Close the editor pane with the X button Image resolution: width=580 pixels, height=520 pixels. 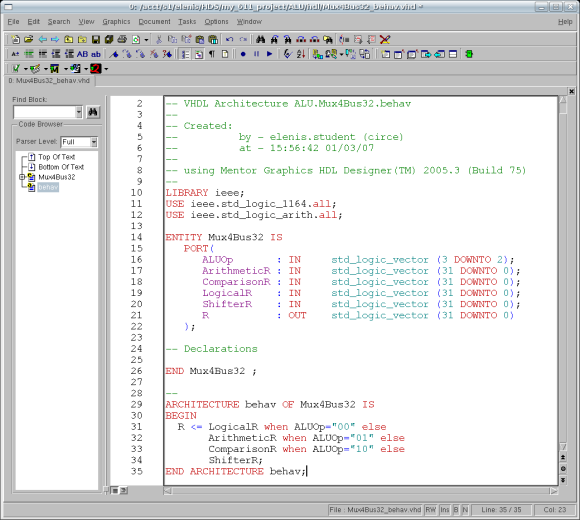coord(571,91)
